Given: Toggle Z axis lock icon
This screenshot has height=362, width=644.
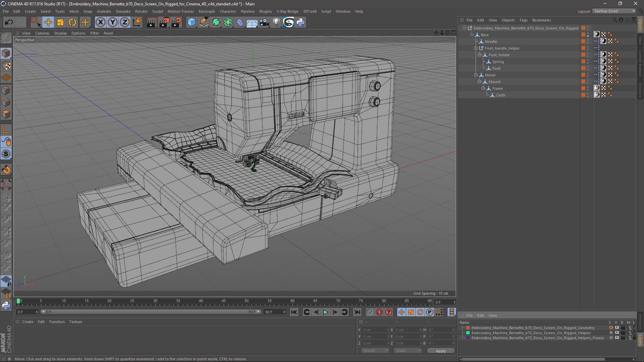Looking at the screenshot, I should 125,22.
